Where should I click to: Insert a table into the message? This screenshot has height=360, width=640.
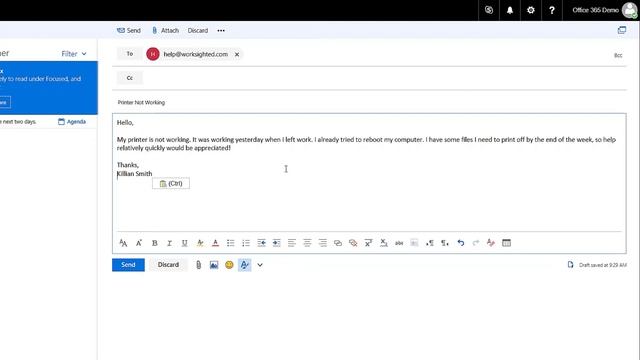point(506,243)
